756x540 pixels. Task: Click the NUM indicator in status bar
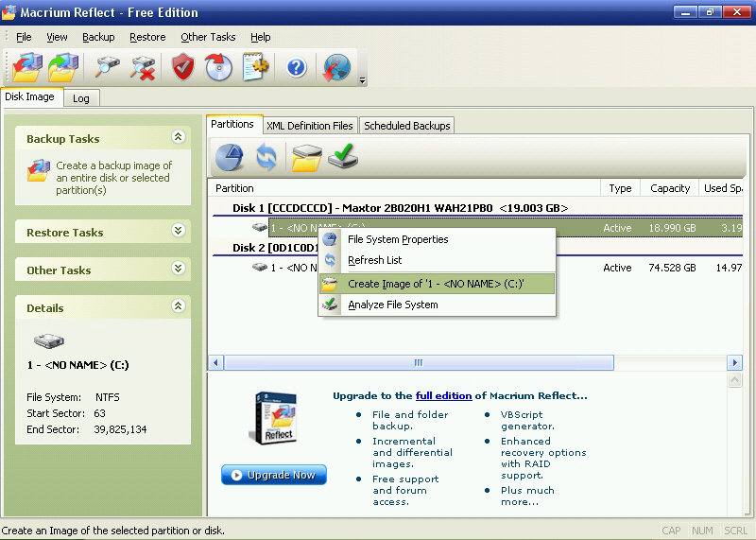(702, 531)
